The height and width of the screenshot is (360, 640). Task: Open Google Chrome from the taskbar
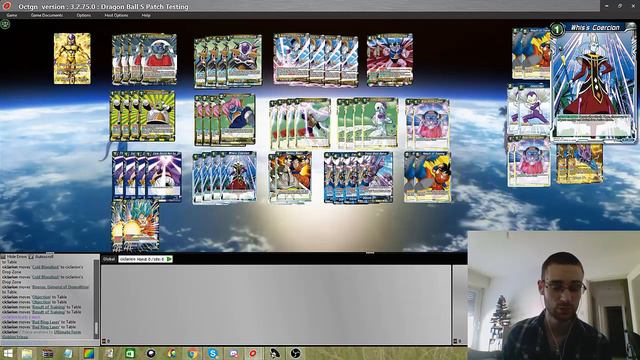[192, 353]
